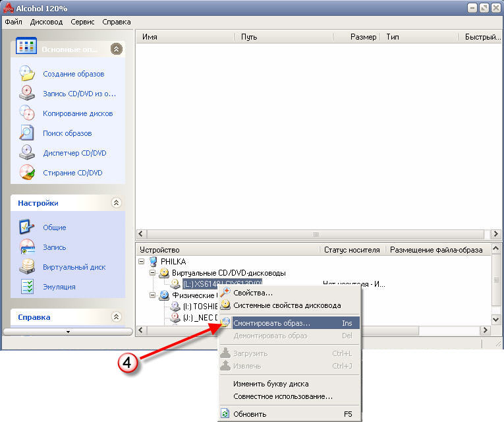Click image list scroll left arrow
504x422 pixels.
pos(141,234)
